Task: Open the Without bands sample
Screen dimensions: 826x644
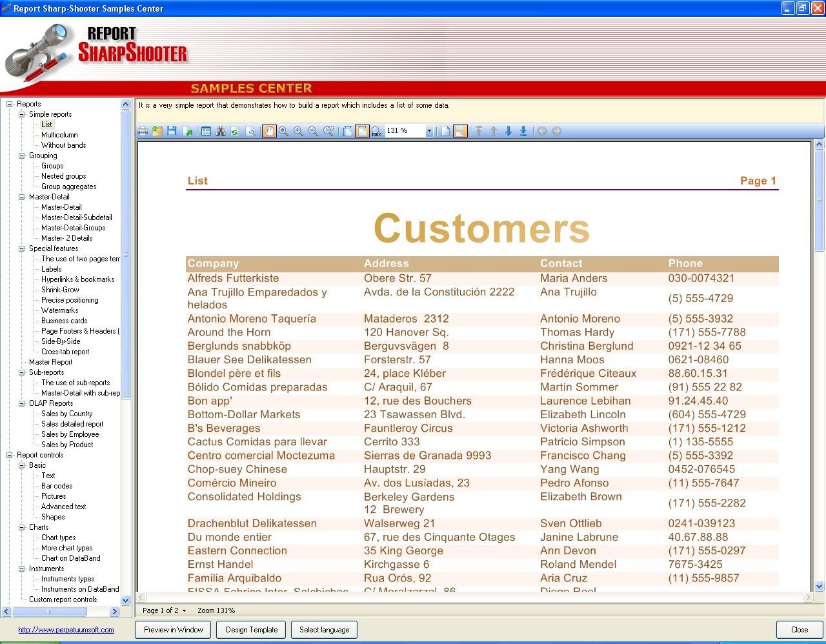Action: (x=63, y=145)
